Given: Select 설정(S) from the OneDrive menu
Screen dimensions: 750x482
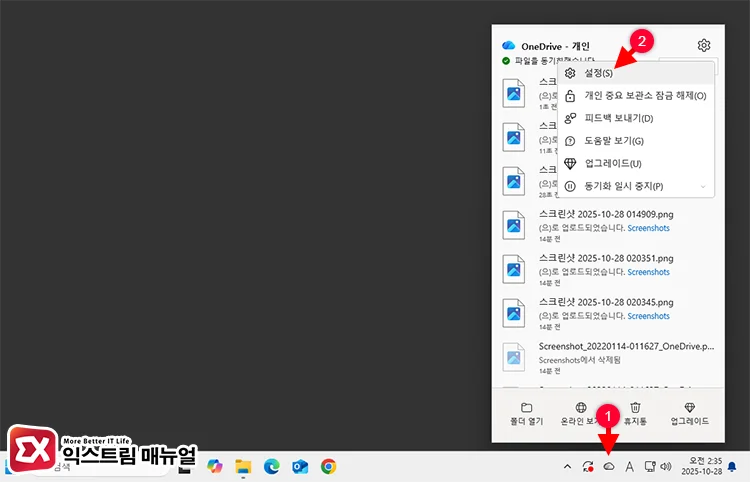Looking at the screenshot, I should click(x=598, y=73).
